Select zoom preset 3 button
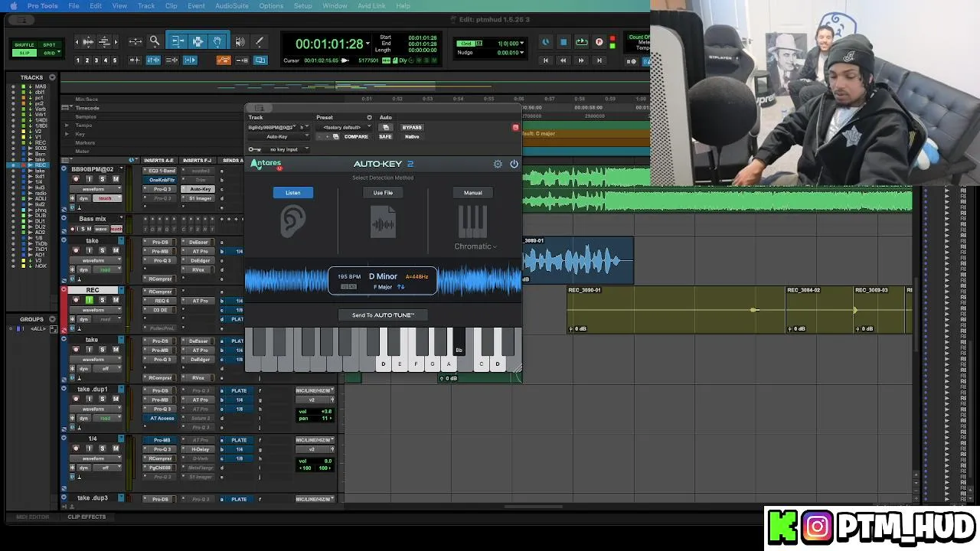This screenshot has height=551, width=980. click(96, 60)
